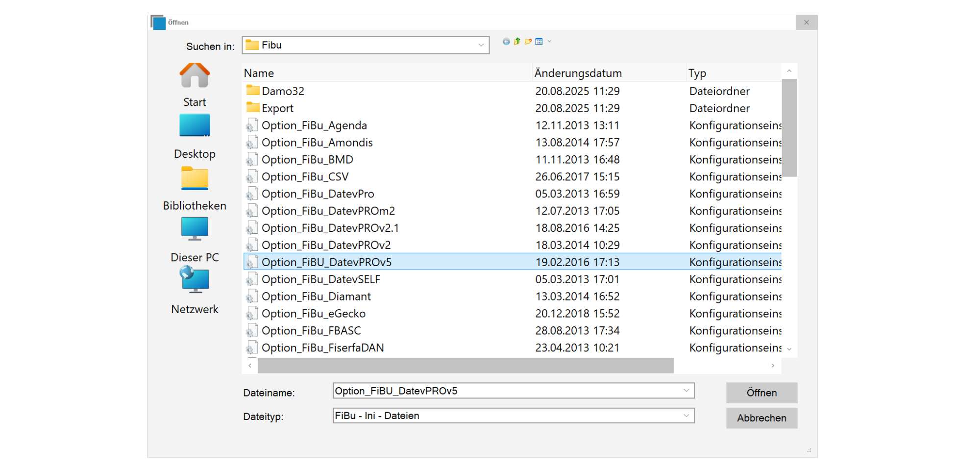The width and height of the screenshot is (980, 469).
Task: Click date 26.06.2017 15:15
Action: pyautogui.click(x=577, y=177)
